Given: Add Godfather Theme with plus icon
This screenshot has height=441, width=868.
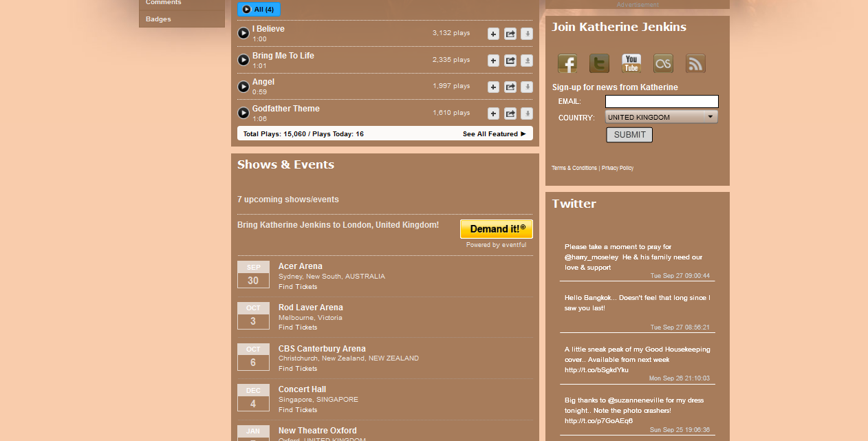Looking at the screenshot, I should [x=493, y=114].
